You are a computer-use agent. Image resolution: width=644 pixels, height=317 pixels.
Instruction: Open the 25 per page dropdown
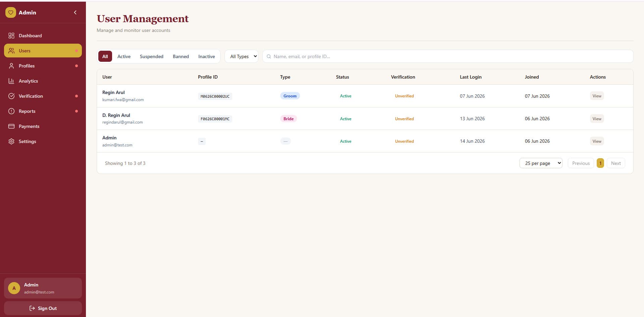point(541,163)
